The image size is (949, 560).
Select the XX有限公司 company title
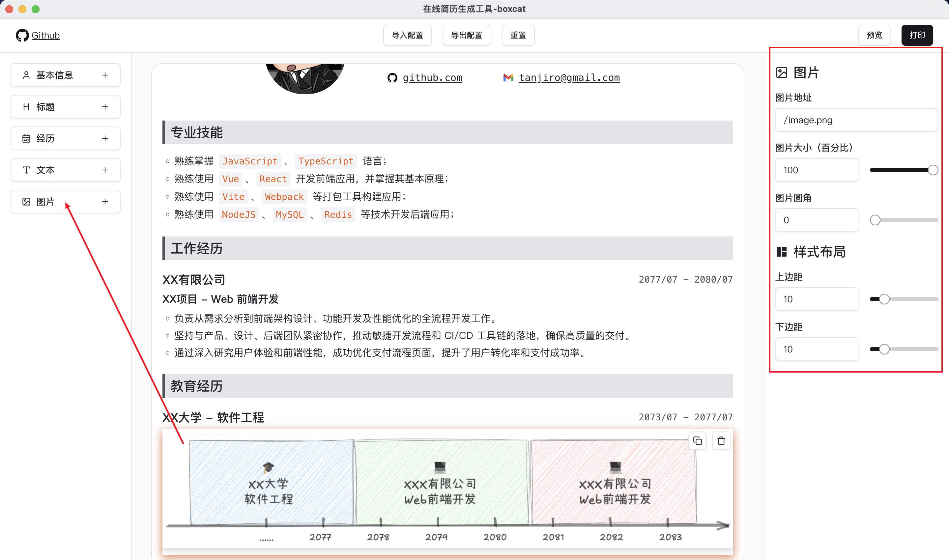[194, 280]
